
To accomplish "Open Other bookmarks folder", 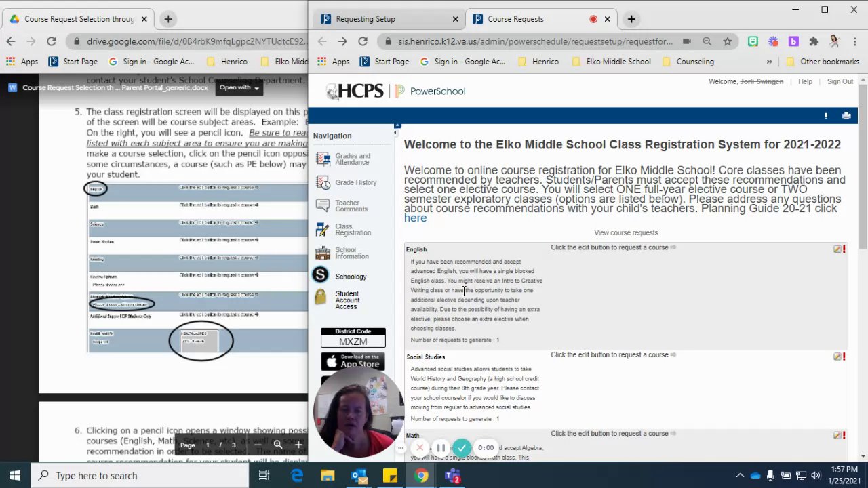I will [823, 62].
